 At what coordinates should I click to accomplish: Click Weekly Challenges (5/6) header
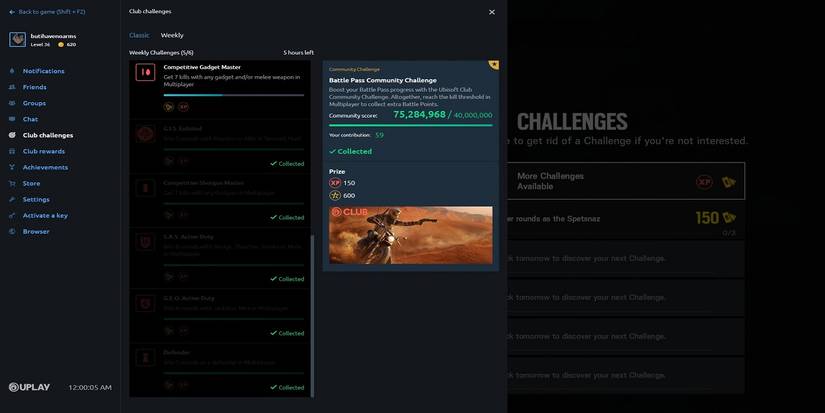pyautogui.click(x=161, y=53)
